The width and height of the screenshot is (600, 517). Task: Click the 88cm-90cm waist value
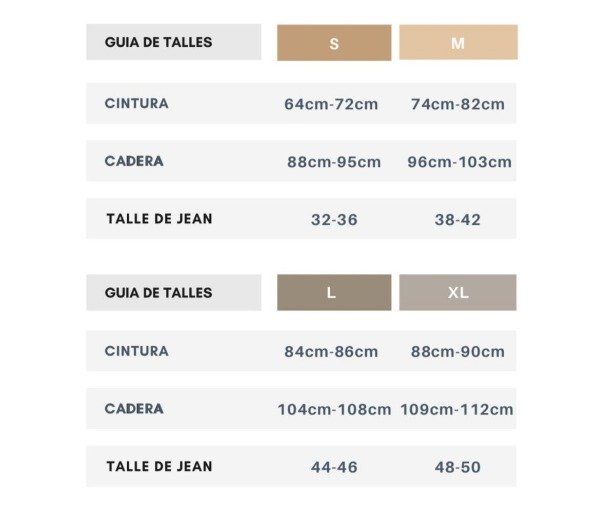click(x=458, y=352)
